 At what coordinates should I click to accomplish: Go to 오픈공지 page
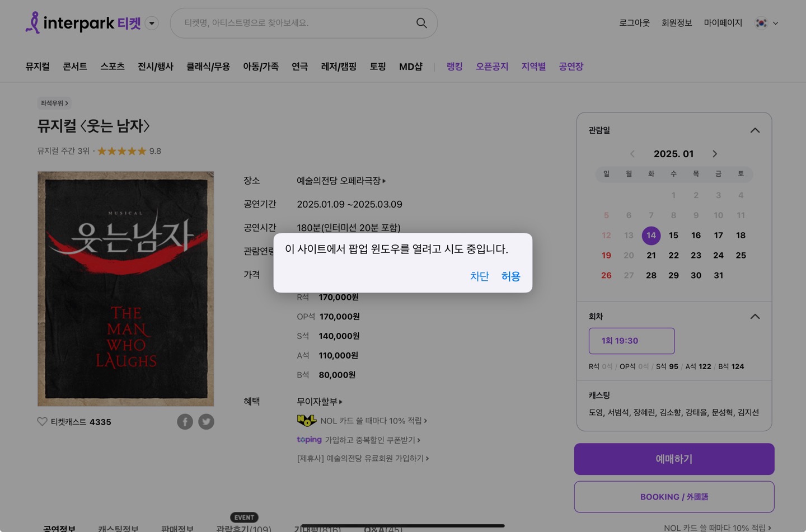[492, 67]
